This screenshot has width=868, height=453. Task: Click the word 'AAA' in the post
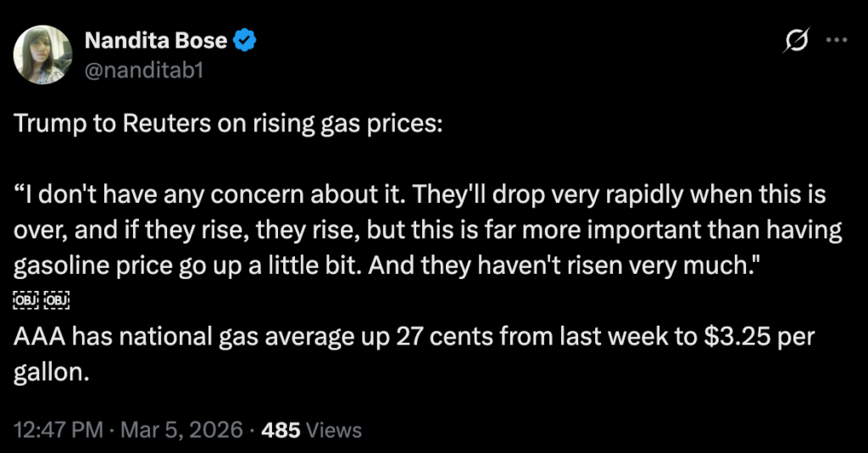(39, 336)
